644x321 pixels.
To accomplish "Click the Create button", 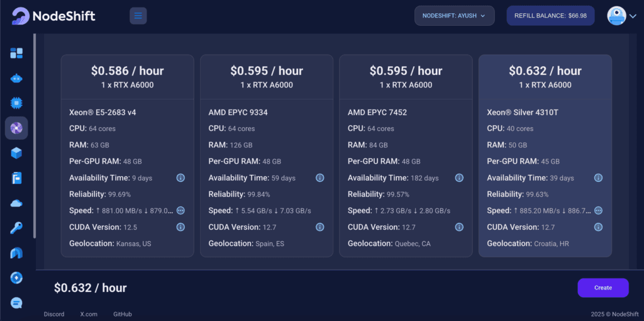I will [603, 288].
